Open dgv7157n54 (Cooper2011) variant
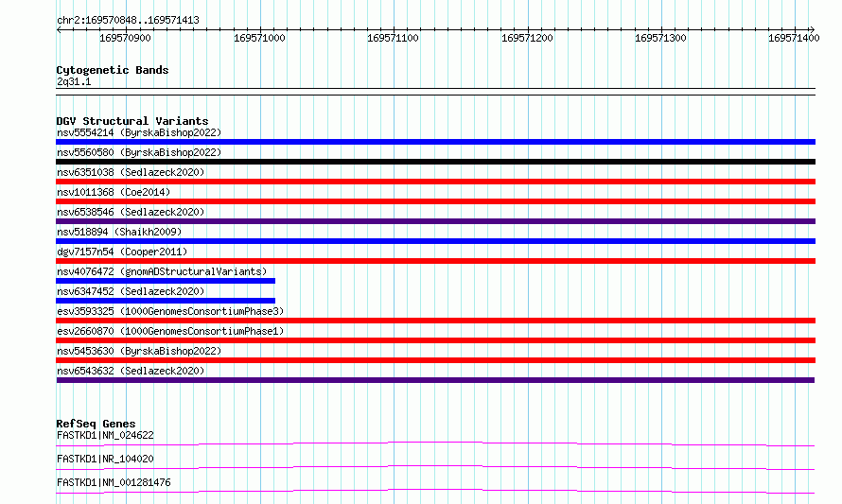The height and width of the screenshot is (504, 842). tap(122, 252)
